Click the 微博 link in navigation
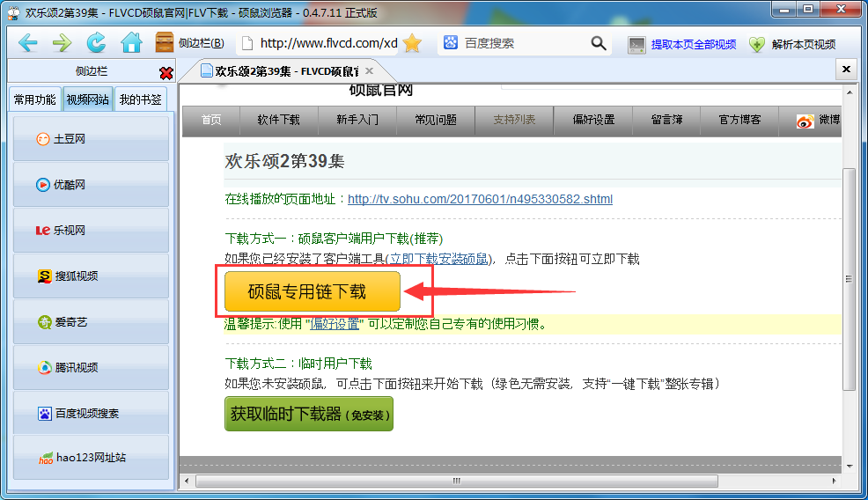 (x=818, y=120)
